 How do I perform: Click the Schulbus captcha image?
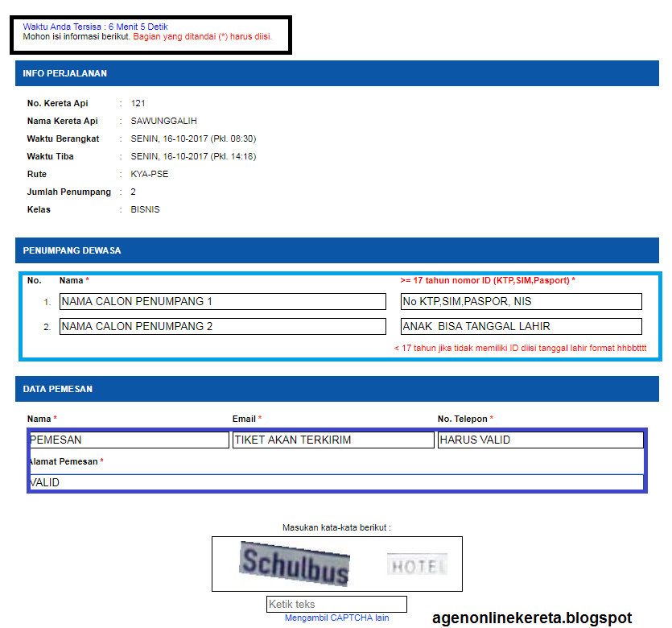coord(295,564)
